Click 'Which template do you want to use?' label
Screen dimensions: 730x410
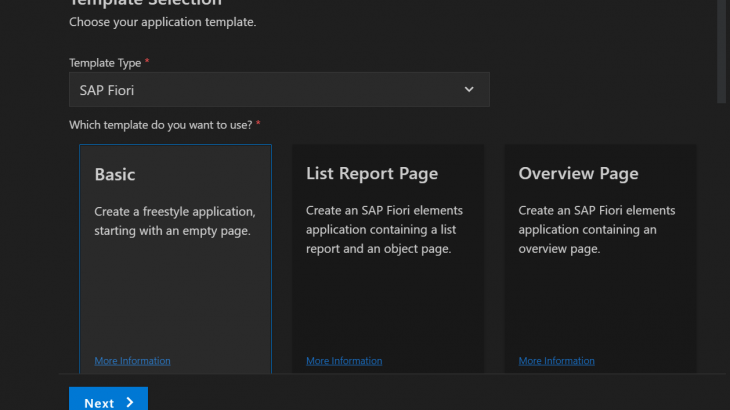tap(161, 125)
